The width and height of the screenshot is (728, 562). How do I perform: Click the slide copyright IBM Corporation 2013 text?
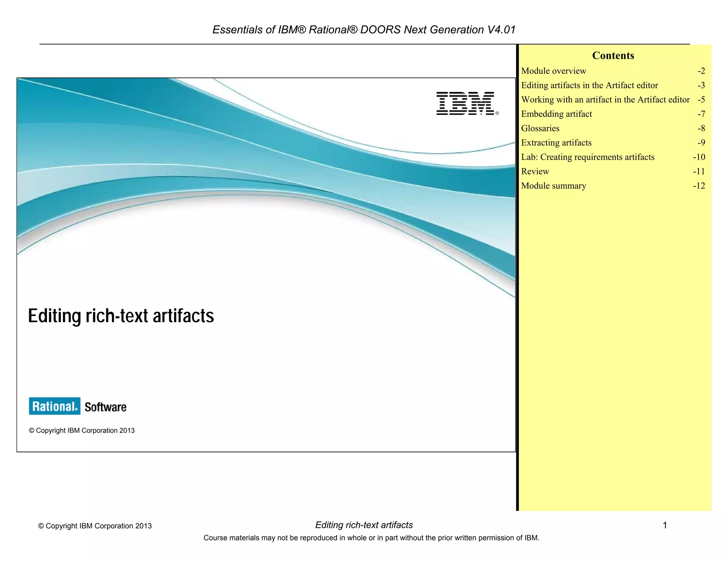point(81,431)
